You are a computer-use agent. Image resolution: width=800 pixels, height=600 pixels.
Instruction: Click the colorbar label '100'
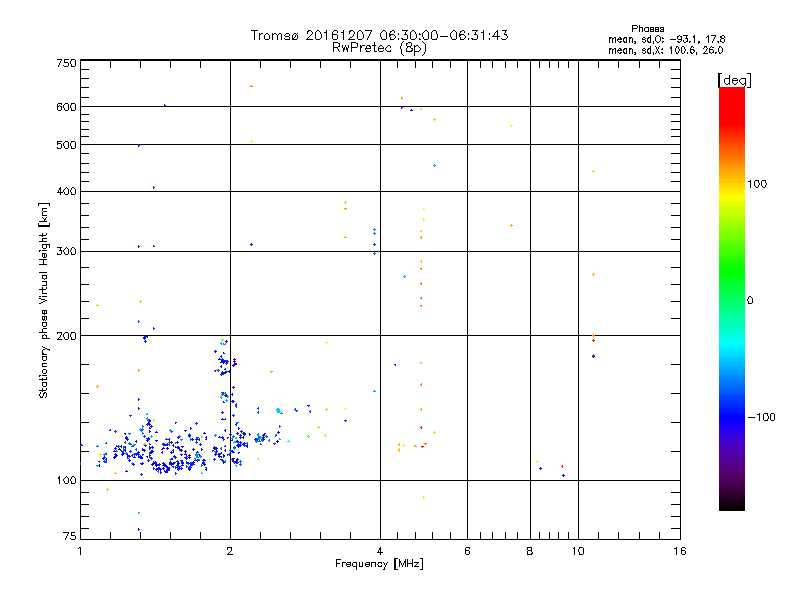coord(757,184)
